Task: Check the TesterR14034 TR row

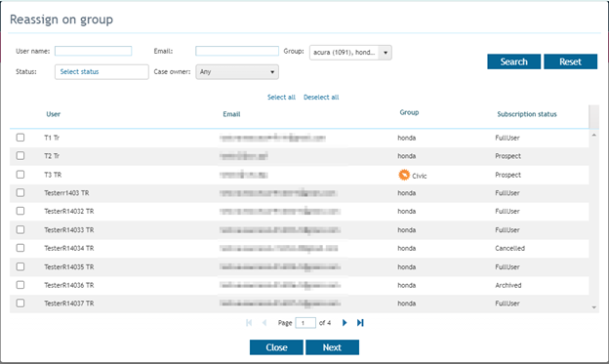Action: pos(20,248)
